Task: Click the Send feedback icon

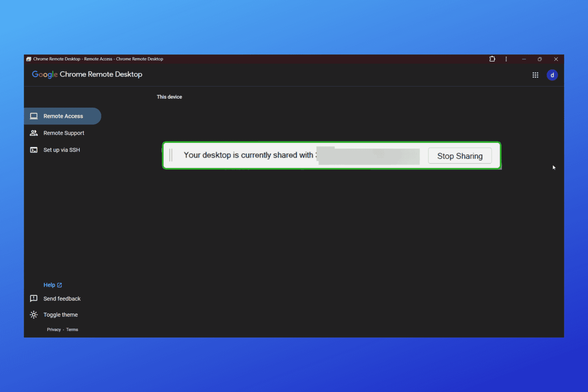Action: (x=34, y=298)
